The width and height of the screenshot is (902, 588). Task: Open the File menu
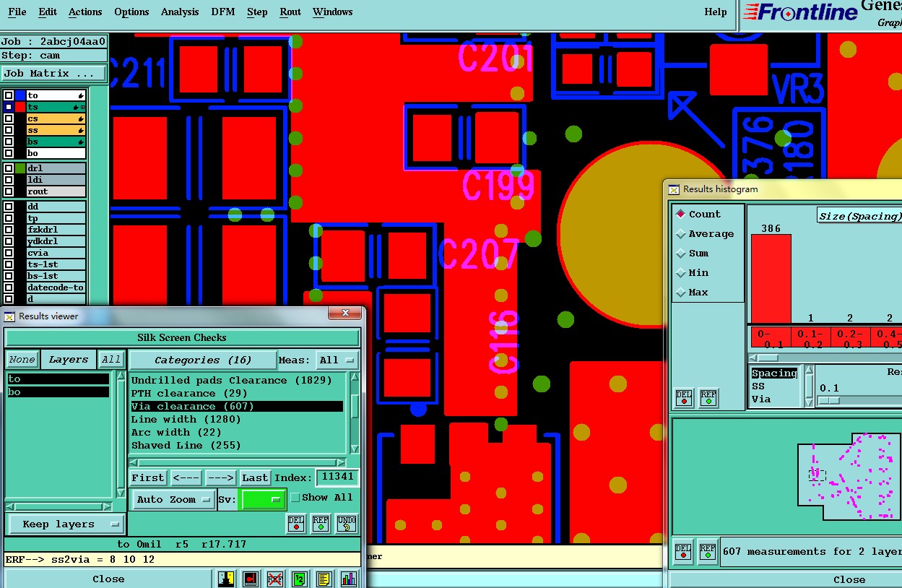pyautogui.click(x=17, y=12)
